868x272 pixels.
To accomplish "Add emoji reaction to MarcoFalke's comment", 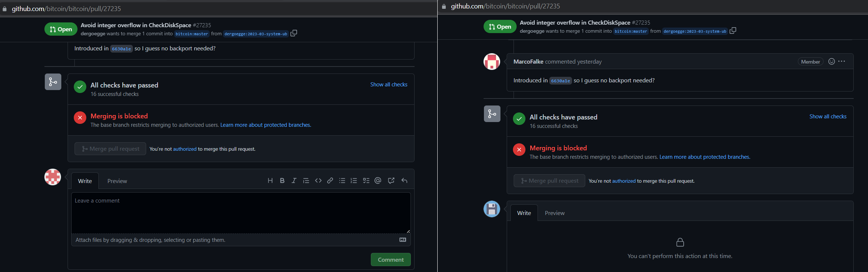I will point(832,61).
